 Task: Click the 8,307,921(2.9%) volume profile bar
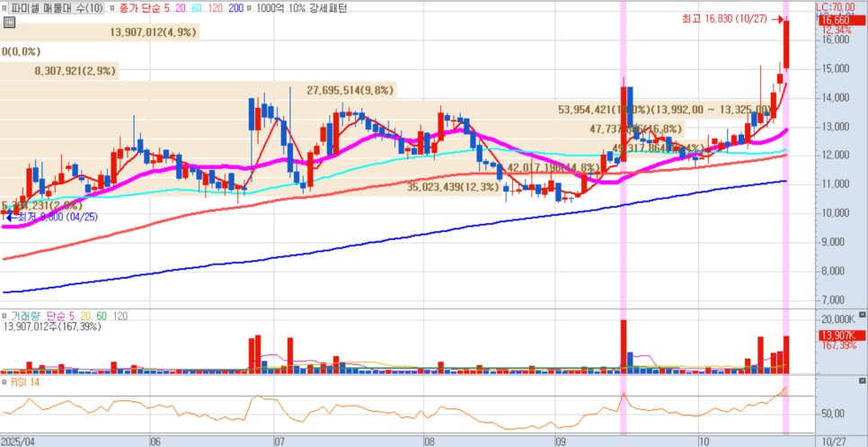(59, 71)
